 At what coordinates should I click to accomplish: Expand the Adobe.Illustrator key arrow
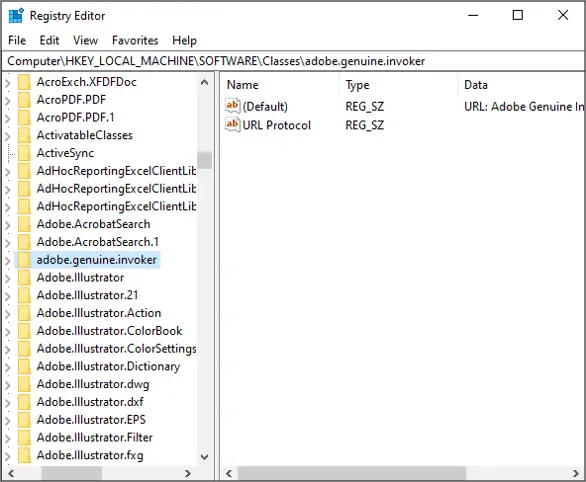click(8, 278)
